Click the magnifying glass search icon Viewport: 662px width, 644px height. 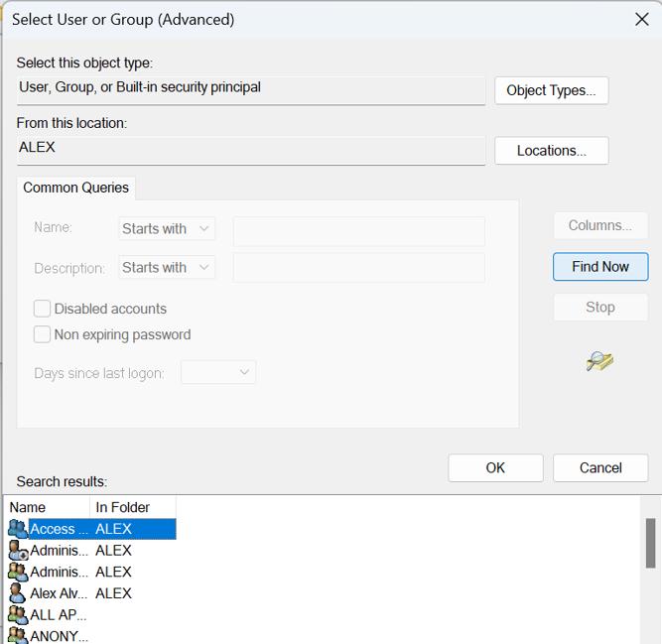(599, 362)
